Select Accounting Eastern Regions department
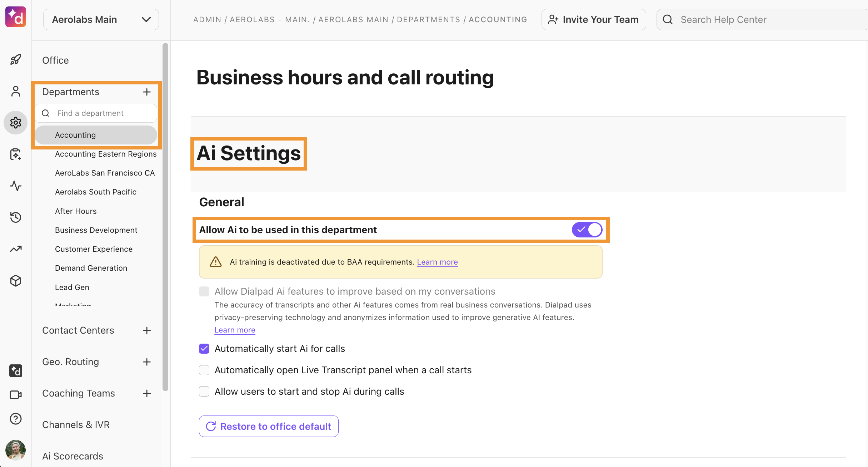The image size is (868, 467). click(x=106, y=154)
